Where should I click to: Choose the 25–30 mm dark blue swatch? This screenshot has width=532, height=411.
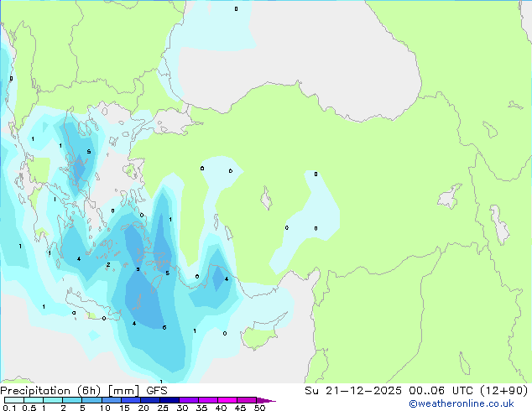[170, 400]
